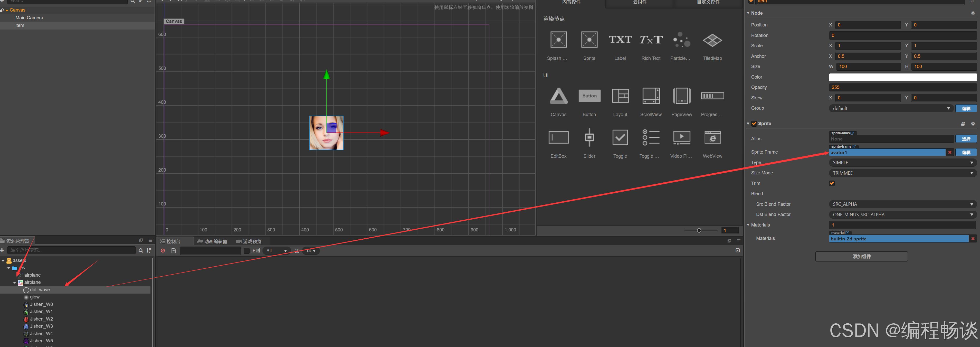The width and height of the screenshot is (980, 347).
Task: Open the Src Blend Factor dropdown
Action: (902, 204)
